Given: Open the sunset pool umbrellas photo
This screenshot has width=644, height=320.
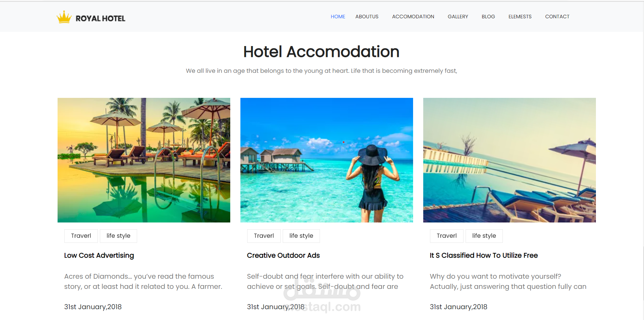Looking at the screenshot, I should coord(144,160).
